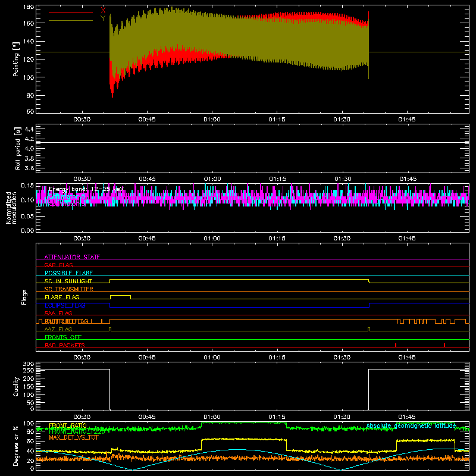This screenshot has width=476, height=476.
Task: Click the BAD_PACKETS flag label
Action: [65, 345]
